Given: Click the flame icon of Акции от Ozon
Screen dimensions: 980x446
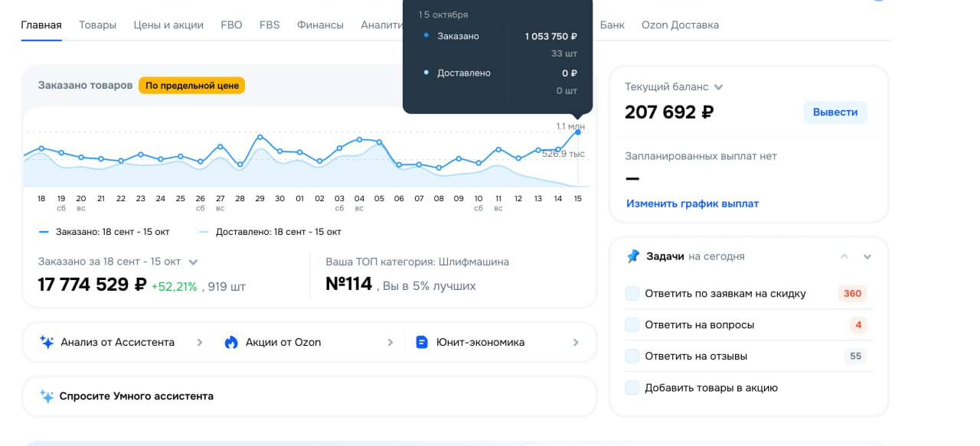Looking at the screenshot, I should 231,342.
